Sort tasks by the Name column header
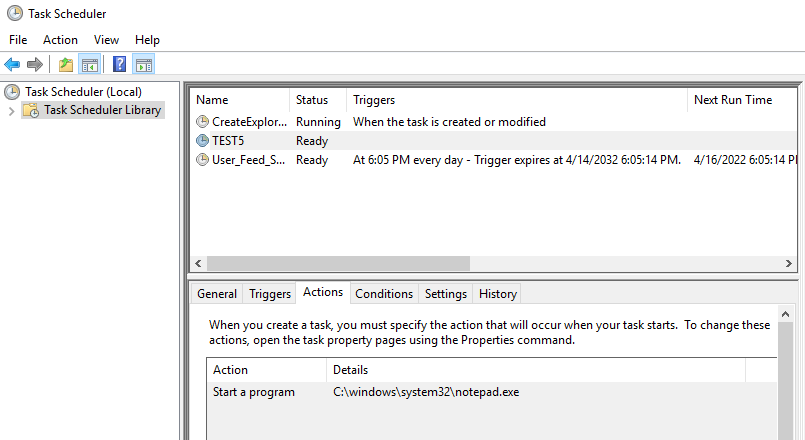The image size is (805, 440). pos(240,100)
